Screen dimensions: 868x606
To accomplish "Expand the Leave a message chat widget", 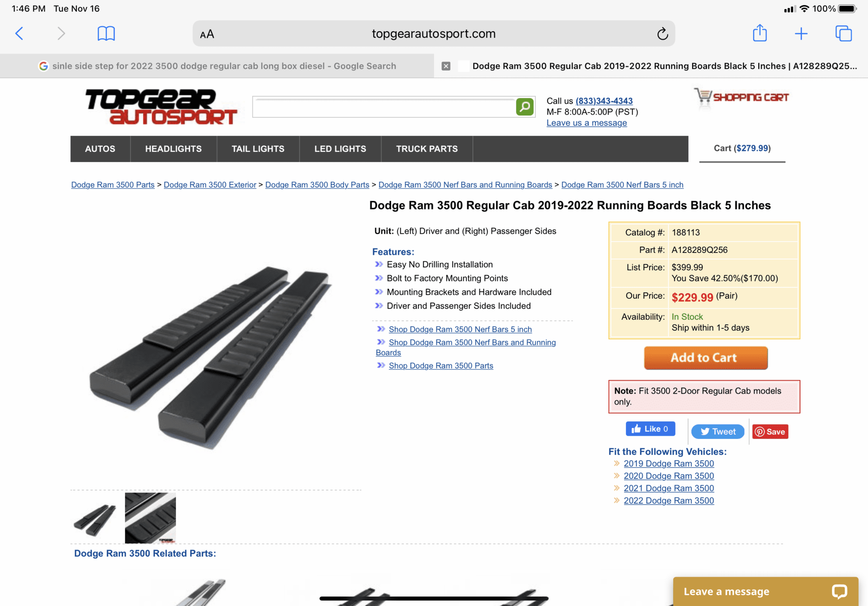I will click(x=765, y=591).
